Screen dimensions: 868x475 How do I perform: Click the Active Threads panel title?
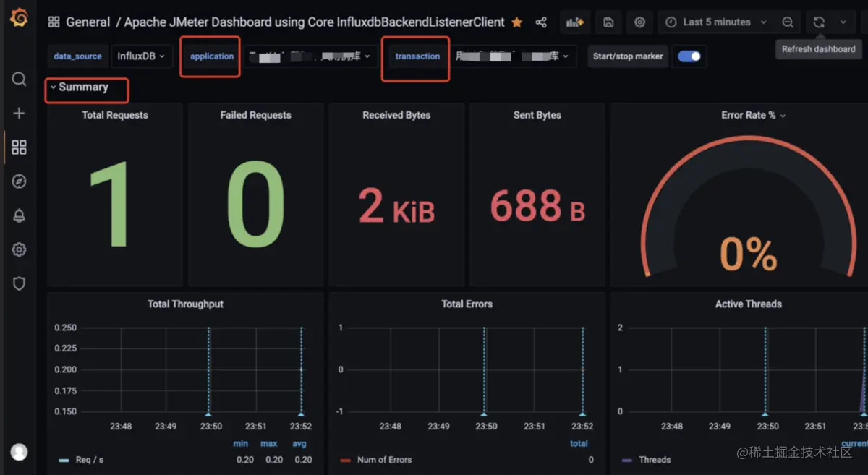pyautogui.click(x=749, y=304)
